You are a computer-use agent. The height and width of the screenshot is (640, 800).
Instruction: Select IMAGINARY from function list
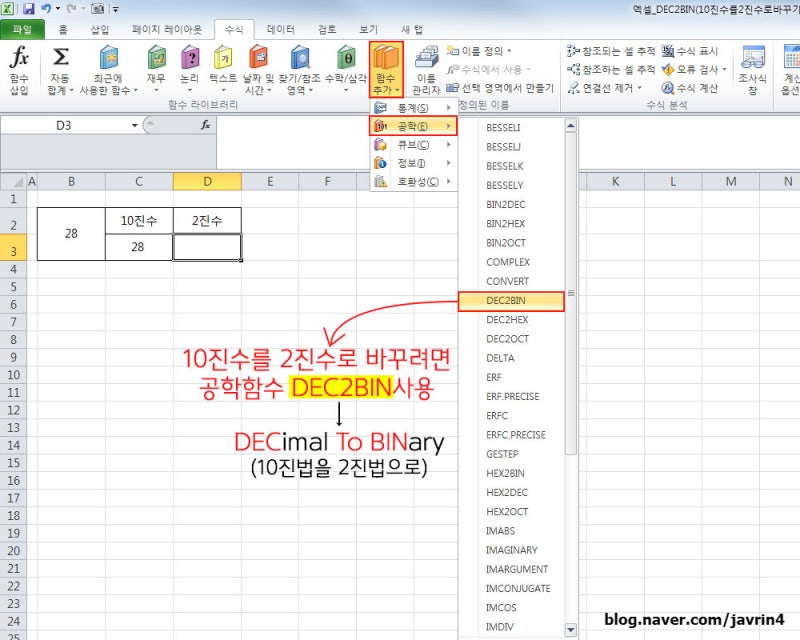point(511,550)
